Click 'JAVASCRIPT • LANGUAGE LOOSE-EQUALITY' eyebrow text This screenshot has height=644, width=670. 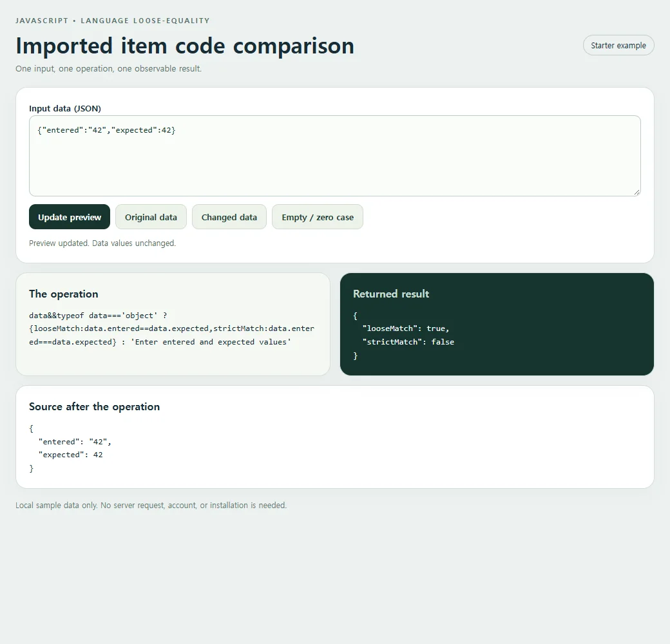pyautogui.click(x=113, y=21)
